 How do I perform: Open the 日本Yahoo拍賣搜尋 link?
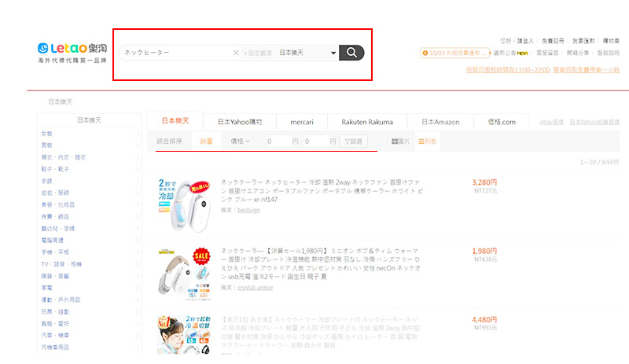(x=594, y=122)
